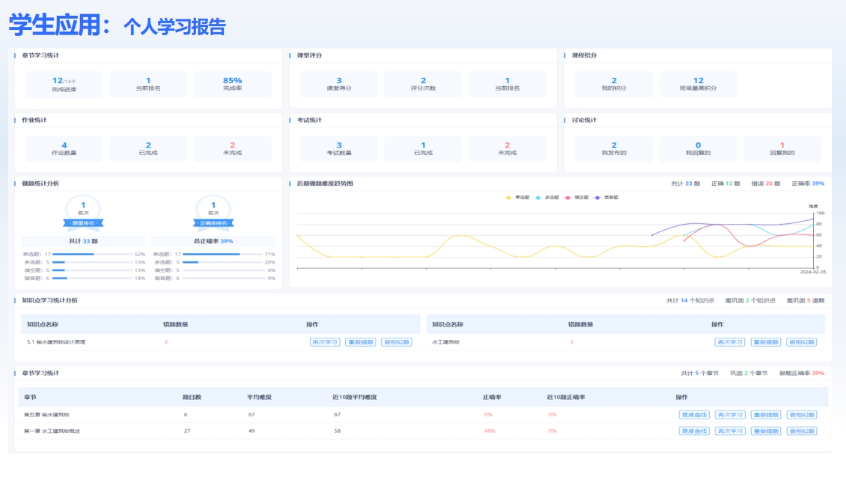This screenshot has width=846, height=480.
Task: Click the 近期做题难度趋势图 panel title
Action: (325, 183)
